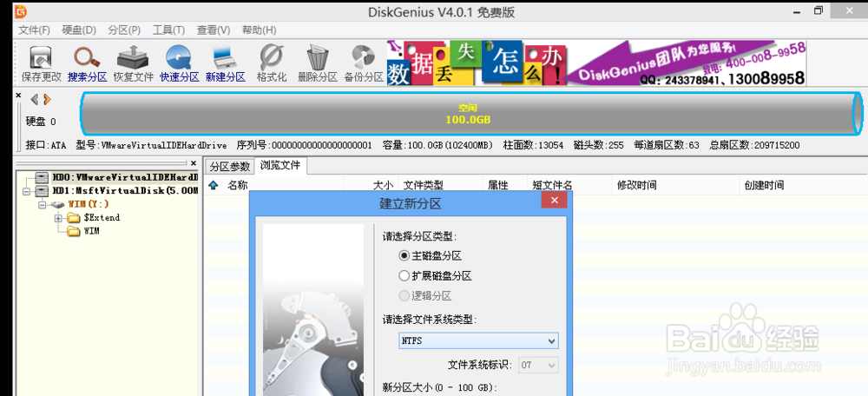Close the disk bar with small x
This screenshot has width=868, height=396.
[18, 96]
